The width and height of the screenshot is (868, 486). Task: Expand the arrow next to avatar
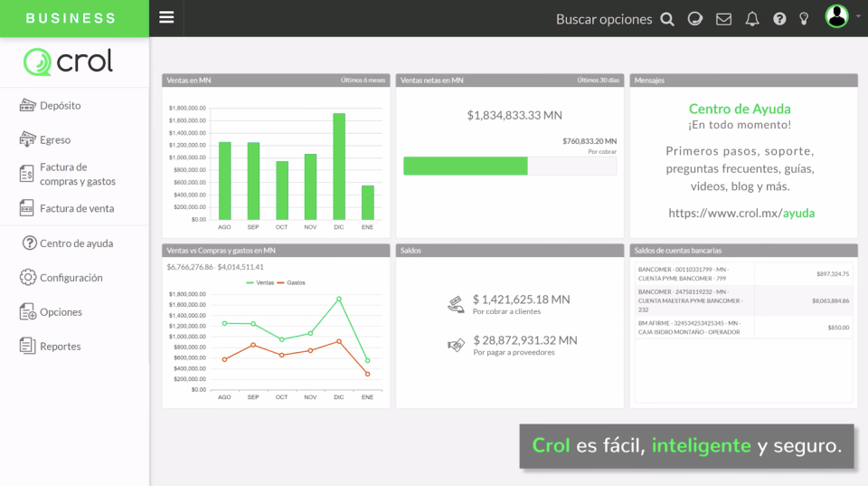(x=858, y=16)
